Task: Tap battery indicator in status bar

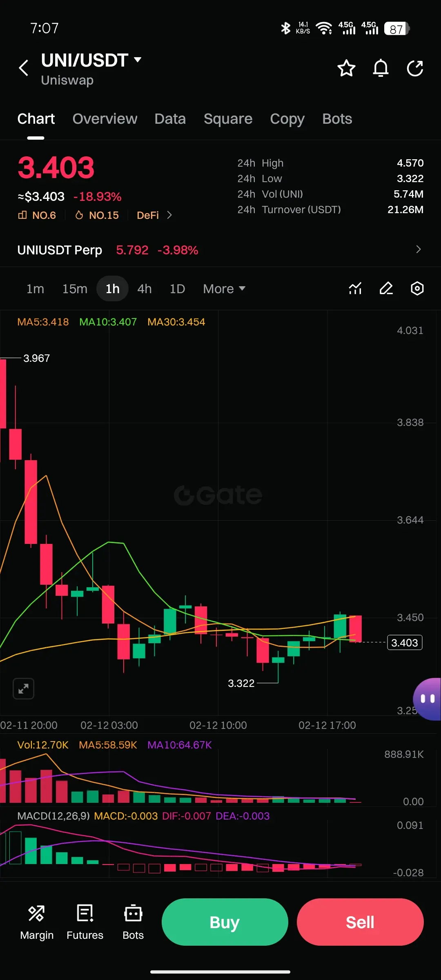Action: point(396,29)
